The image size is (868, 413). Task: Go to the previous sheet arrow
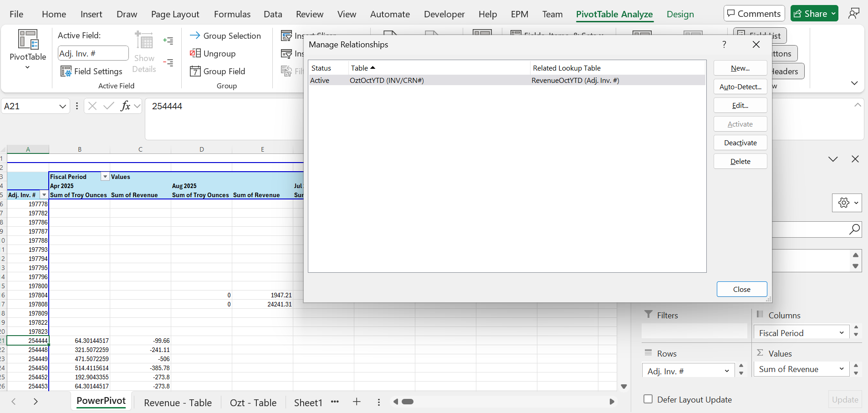click(14, 402)
